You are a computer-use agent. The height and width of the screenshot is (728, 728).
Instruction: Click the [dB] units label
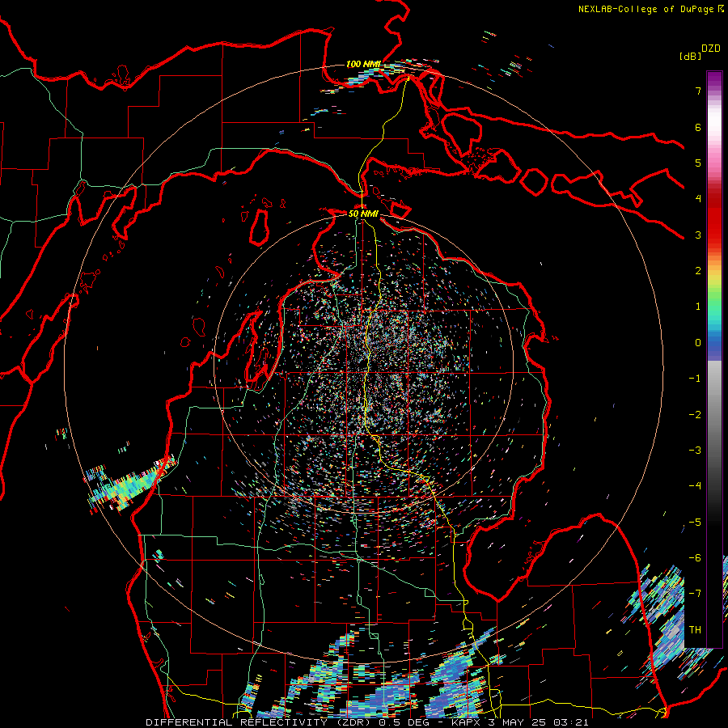tap(690, 56)
